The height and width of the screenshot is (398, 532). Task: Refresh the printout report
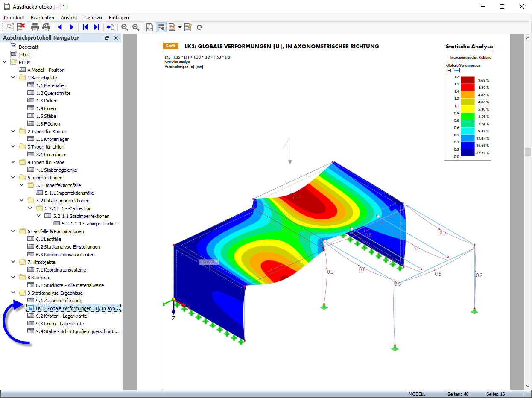(x=199, y=27)
